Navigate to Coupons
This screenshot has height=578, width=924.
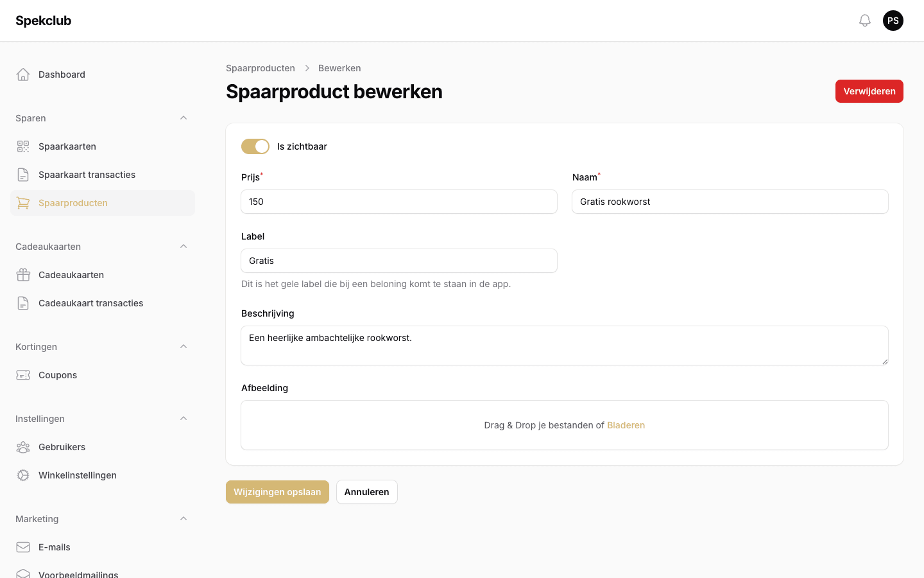coord(103,375)
